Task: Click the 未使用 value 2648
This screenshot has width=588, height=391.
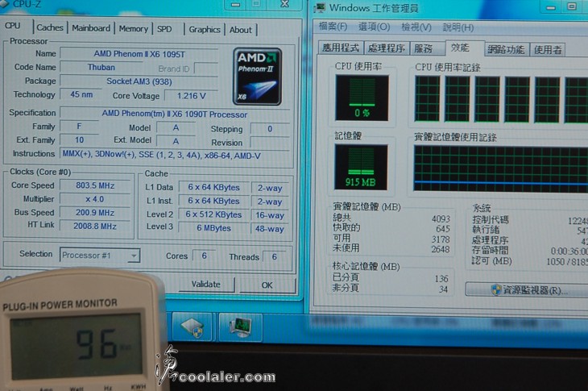Action: [x=441, y=249]
